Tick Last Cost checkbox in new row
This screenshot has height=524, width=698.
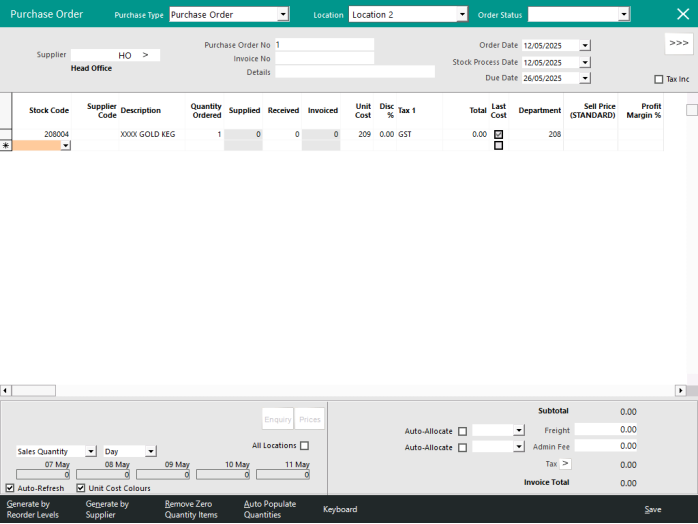tap(499, 146)
